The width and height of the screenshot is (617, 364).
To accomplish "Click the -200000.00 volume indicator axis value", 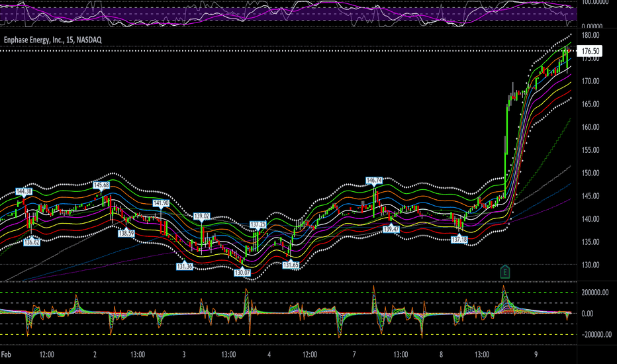I will (x=596, y=334).
